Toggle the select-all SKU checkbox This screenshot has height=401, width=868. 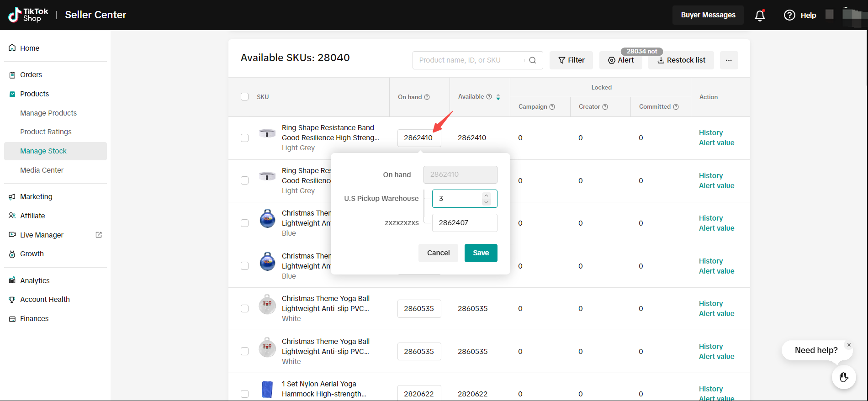[245, 97]
